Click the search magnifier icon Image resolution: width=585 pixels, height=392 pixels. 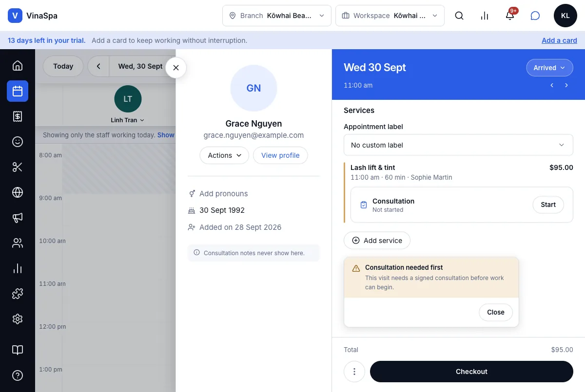[x=459, y=16]
